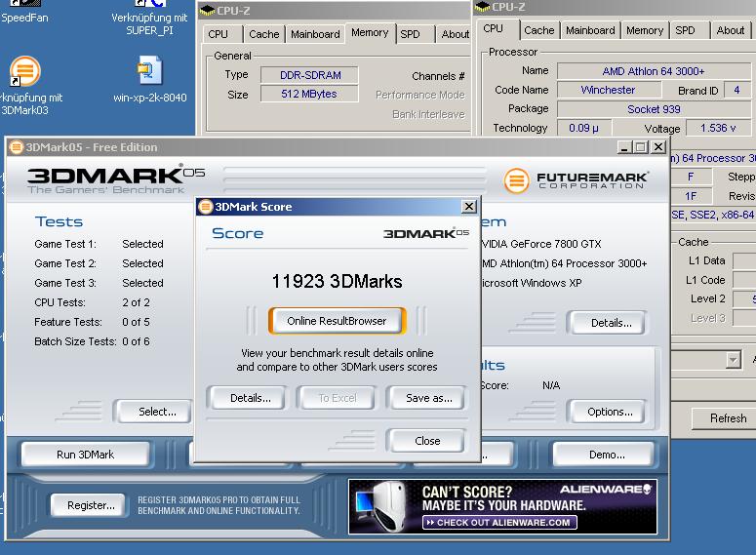Select Memory tab in left CPU-Z
Image resolution: width=756 pixels, height=555 pixels.
coord(370,32)
